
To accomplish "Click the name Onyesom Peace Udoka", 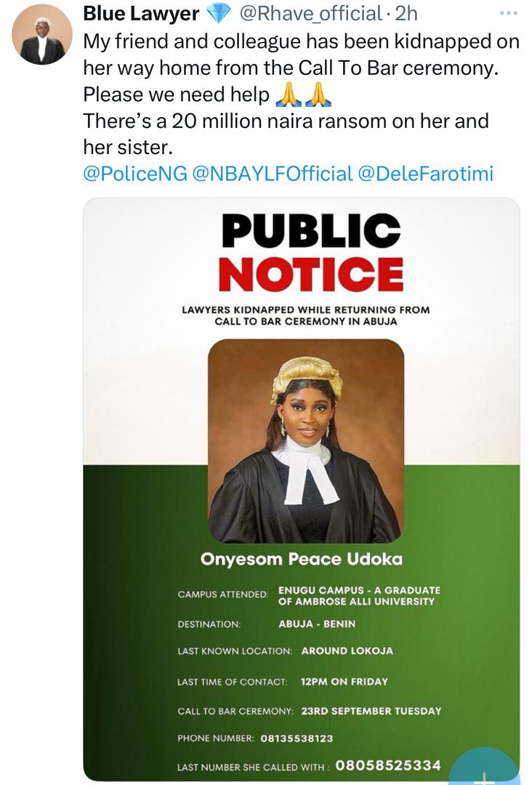I will click(301, 560).
